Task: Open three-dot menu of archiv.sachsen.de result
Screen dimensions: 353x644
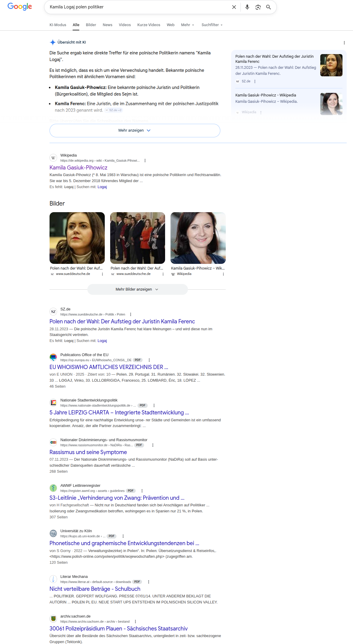Action: pyautogui.click(x=135, y=621)
